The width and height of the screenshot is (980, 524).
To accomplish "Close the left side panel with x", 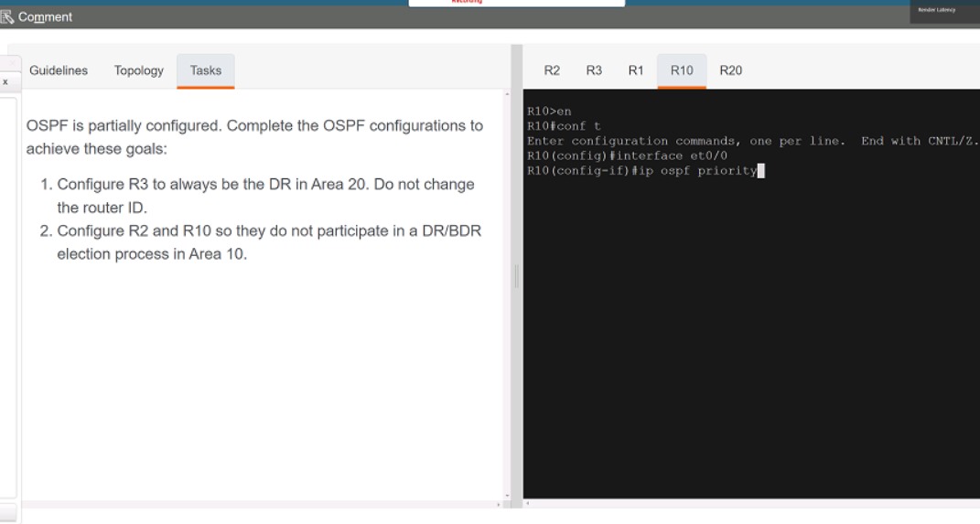I will pyautogui.click(x=5, y=81).
